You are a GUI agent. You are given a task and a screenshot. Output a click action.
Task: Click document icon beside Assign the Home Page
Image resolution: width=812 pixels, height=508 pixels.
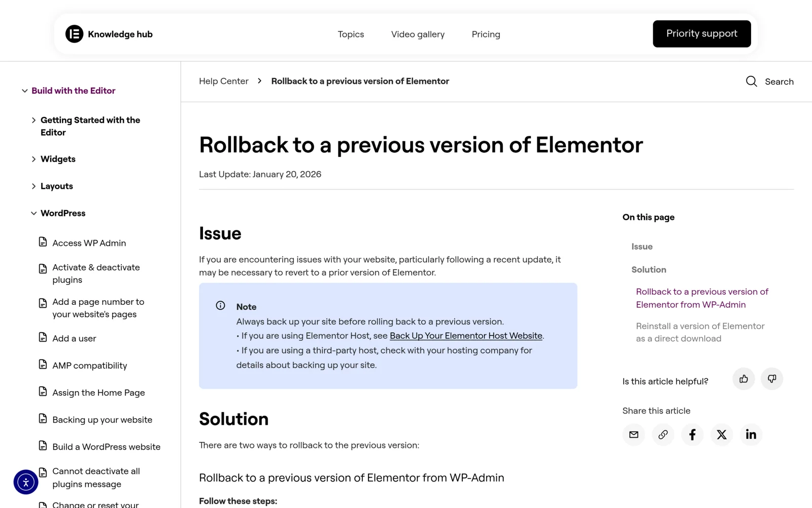(x=43, y=391)
